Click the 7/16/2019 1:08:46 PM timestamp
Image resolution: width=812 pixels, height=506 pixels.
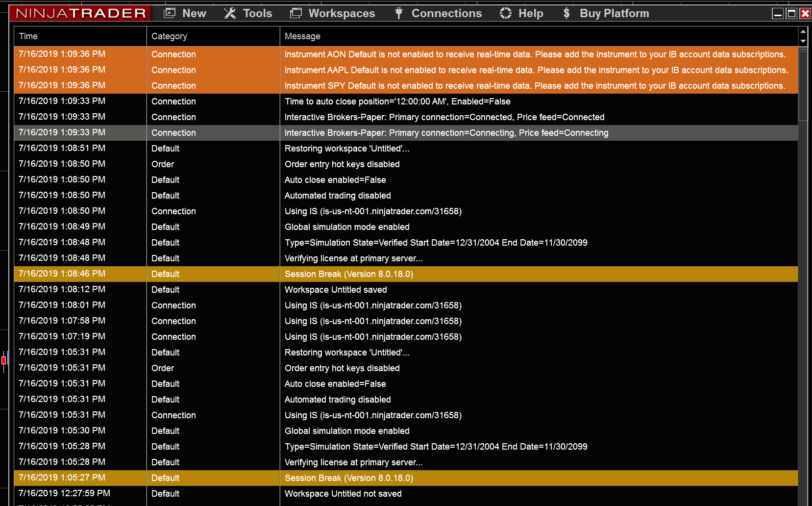(x=62, y=274)
